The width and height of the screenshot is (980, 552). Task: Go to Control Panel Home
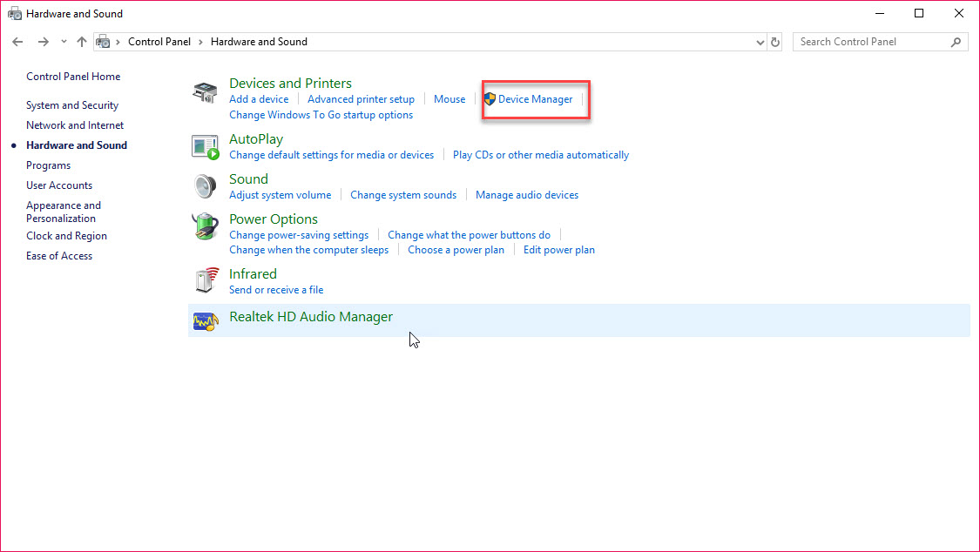point(73,76)
